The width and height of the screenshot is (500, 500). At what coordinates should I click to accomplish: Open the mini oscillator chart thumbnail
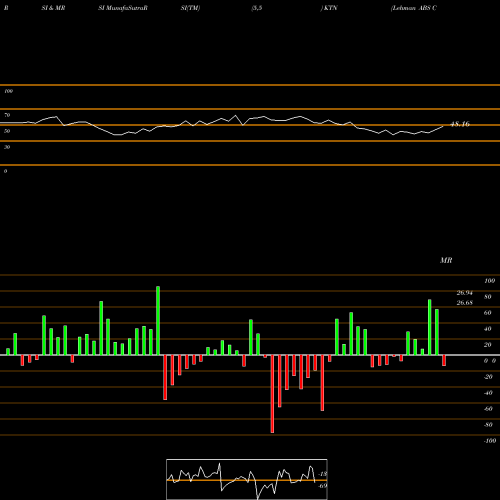247,479
